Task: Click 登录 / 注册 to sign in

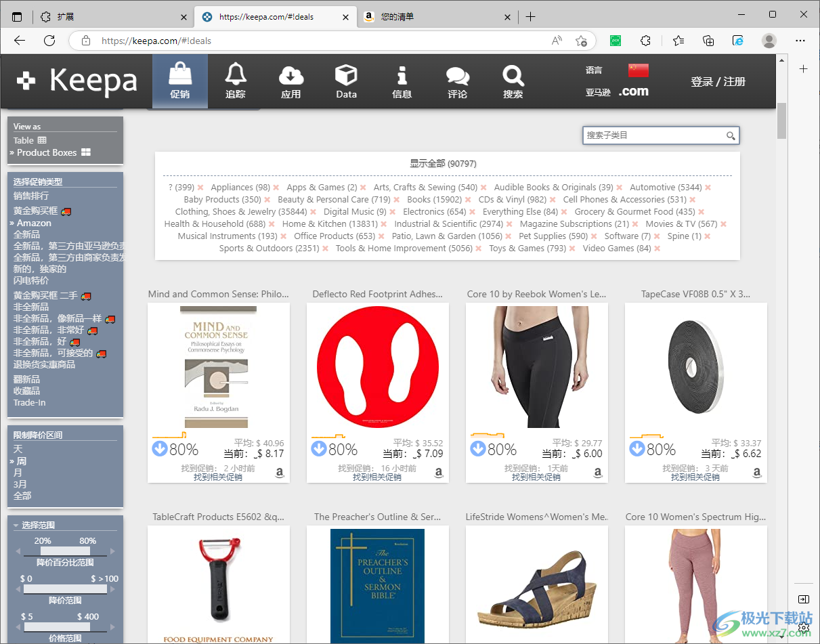Action: coord(718,82)
